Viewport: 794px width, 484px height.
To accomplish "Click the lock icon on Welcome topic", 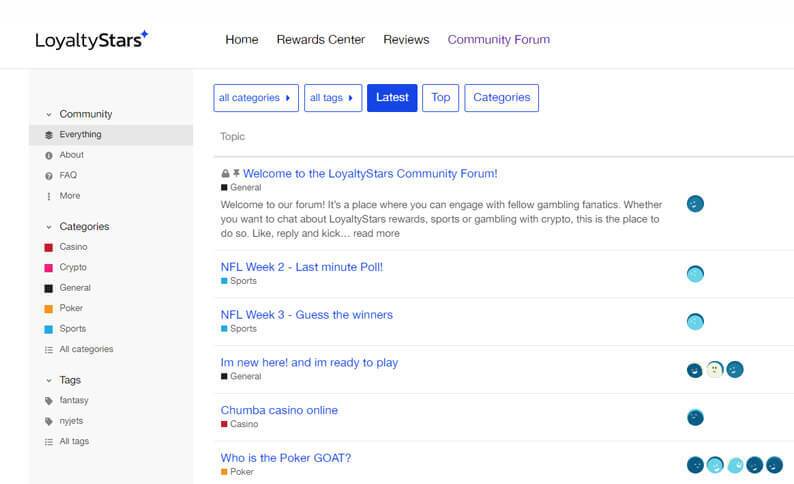I will point(225,174).
